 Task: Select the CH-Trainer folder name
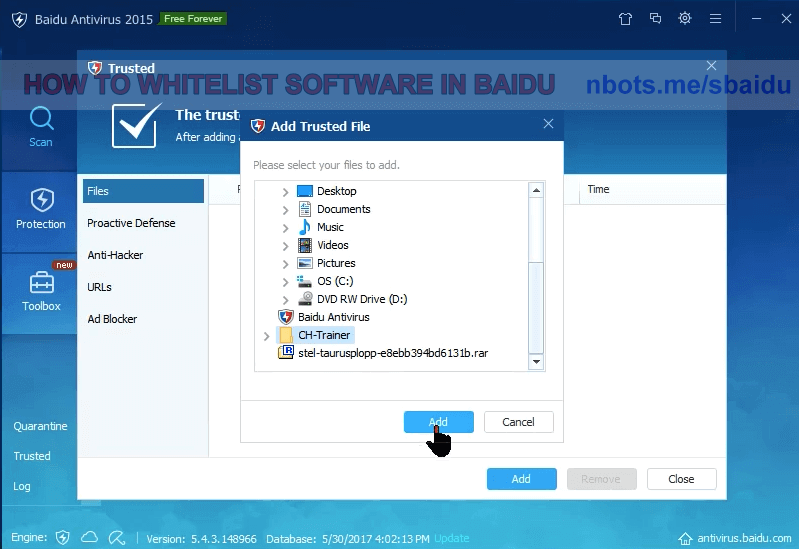pos(324,335)
